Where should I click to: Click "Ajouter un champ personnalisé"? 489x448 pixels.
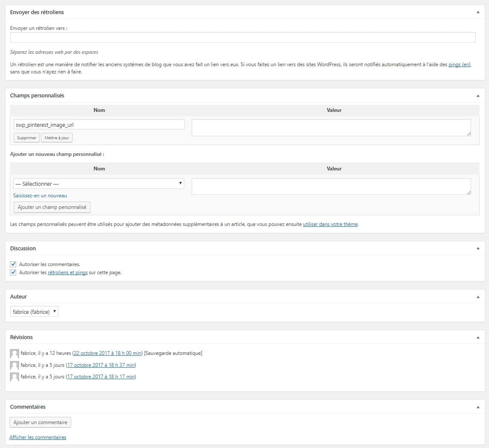point(52,207)
